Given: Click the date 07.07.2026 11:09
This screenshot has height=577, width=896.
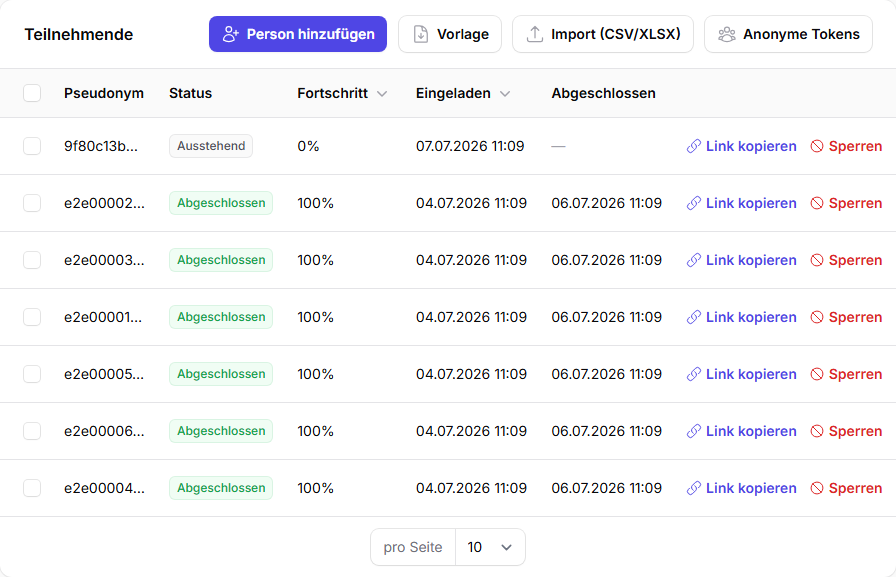Looking at the screenshot, I should click(470, 146).
